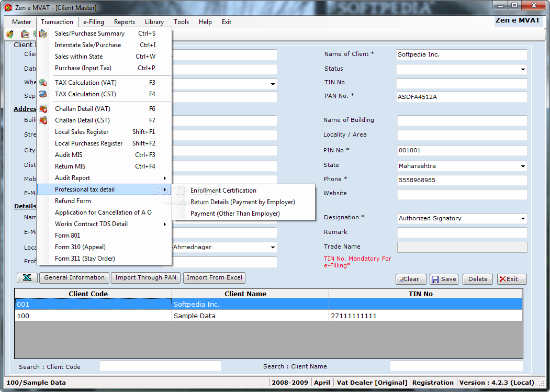Choose Sales within State
Image resolution: width=550 pixels, height=392 pixels.
104,57
